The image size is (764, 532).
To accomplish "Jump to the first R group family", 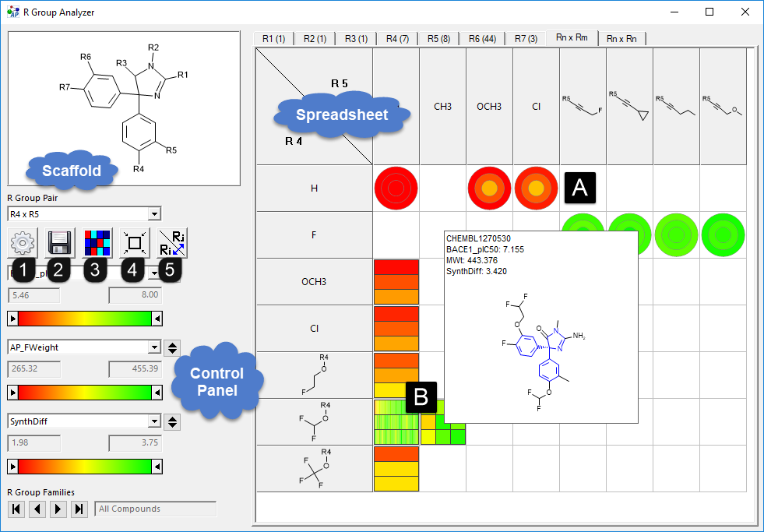I will pyautogui.click(x=16, y=509).
